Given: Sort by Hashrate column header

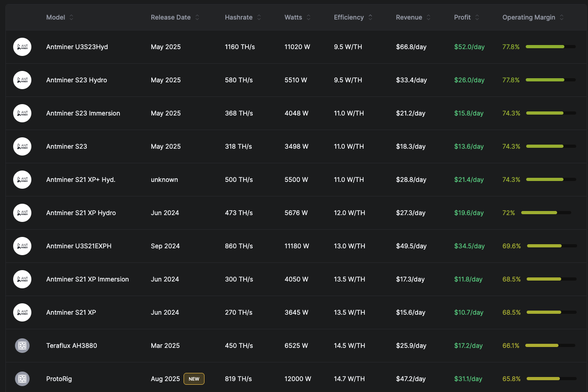Looking at the screenshot, I should click(243, 17).
